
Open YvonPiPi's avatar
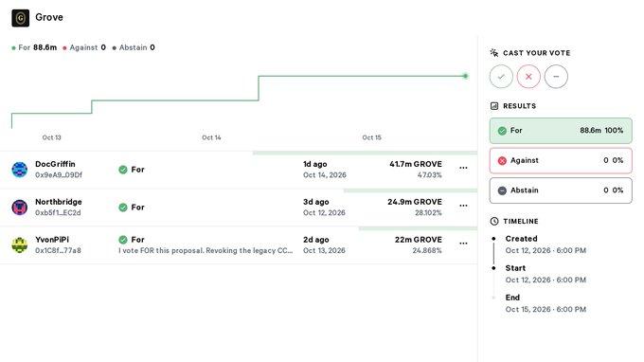tap(20, 244)
